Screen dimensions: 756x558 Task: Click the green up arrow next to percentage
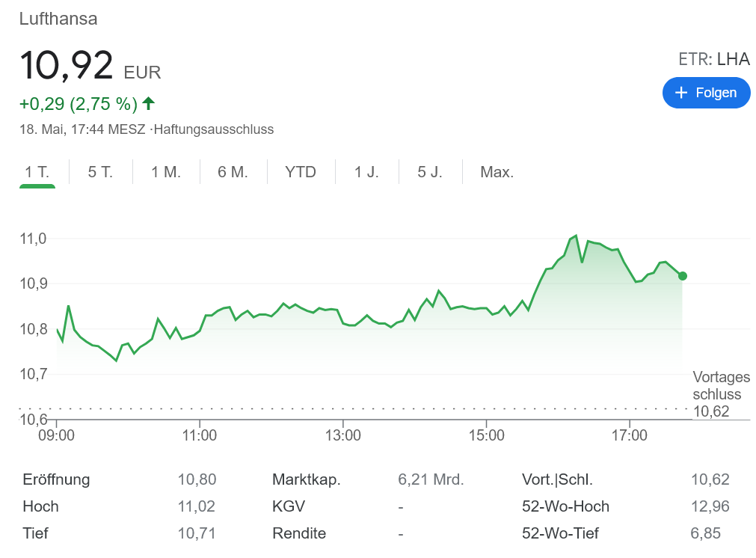(149, 103)
